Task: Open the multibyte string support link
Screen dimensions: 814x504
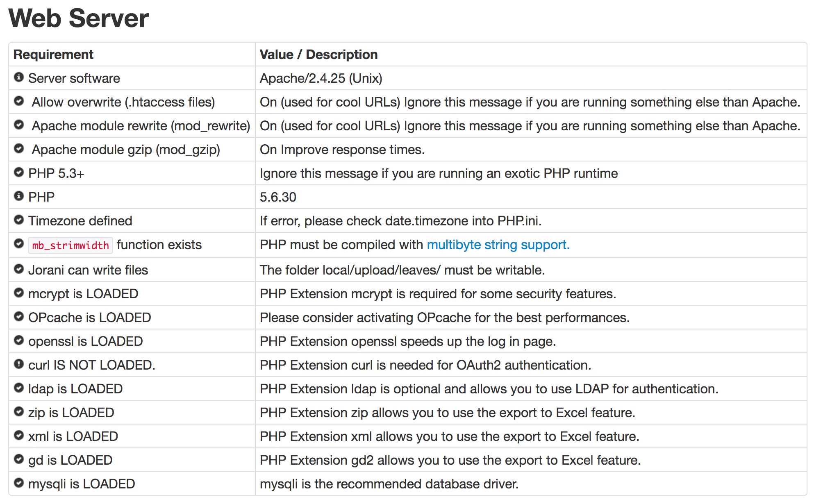Action: point(498,245)
